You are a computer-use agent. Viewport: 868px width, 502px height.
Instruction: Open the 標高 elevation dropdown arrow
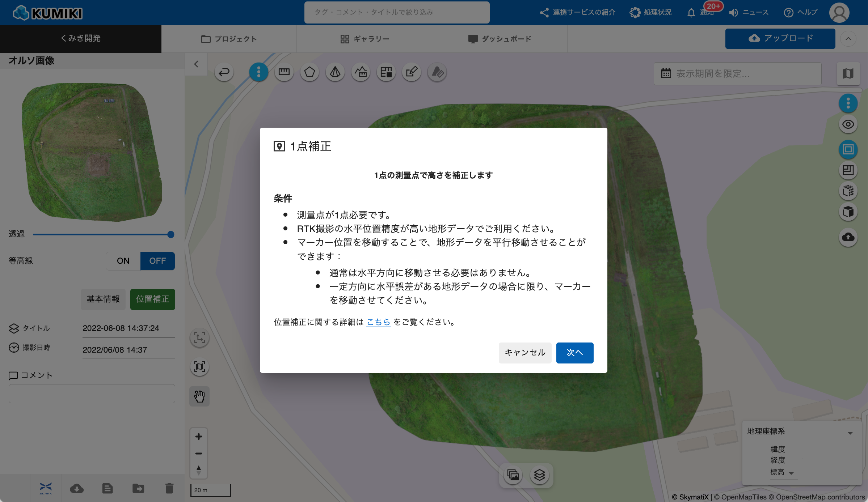(791, 473)
